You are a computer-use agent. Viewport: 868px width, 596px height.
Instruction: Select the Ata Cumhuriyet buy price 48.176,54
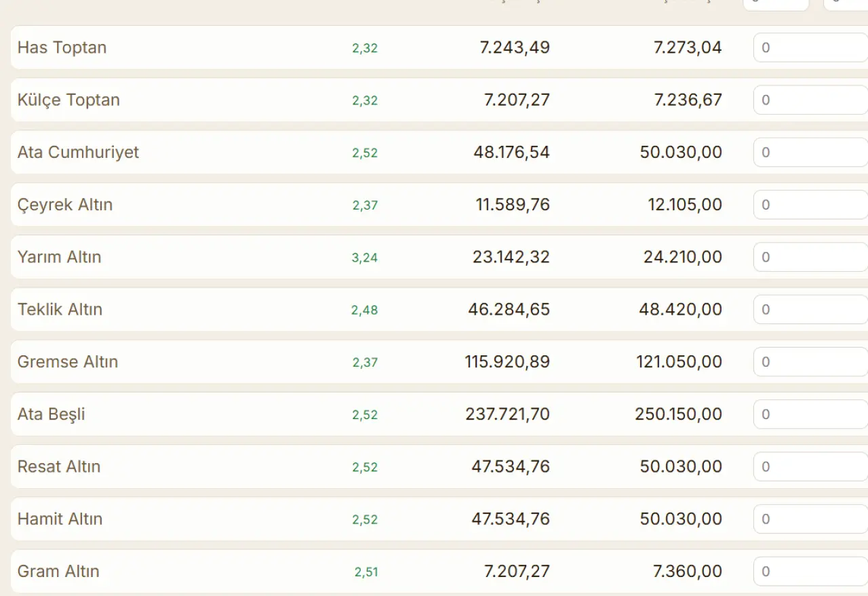tap(511, 153)
